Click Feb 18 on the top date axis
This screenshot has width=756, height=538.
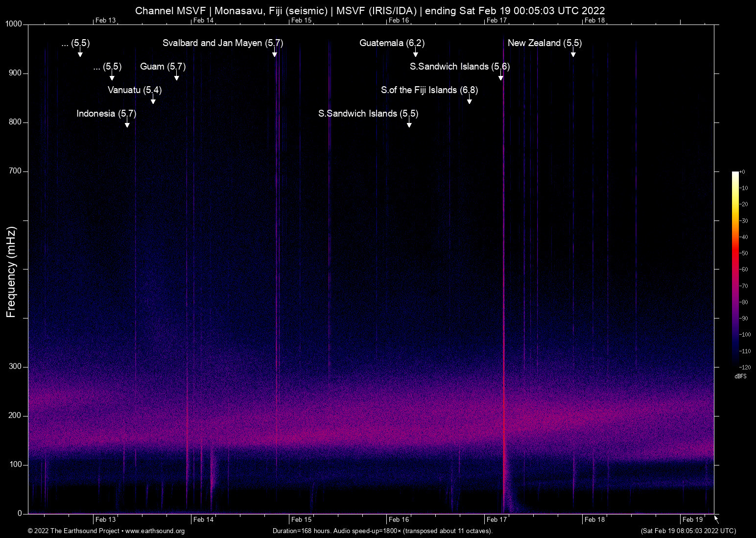(595, 20)
